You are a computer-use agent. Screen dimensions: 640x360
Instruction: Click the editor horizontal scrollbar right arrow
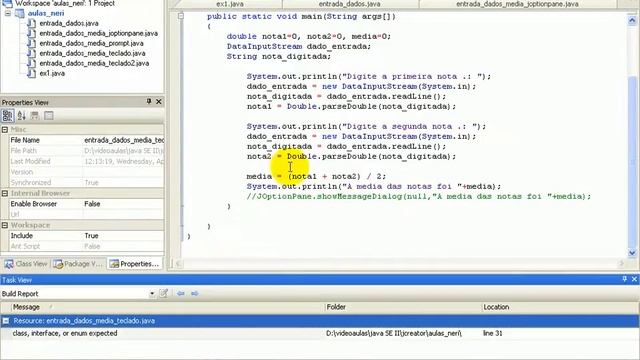pyautogui.click(x=622, y=264)
